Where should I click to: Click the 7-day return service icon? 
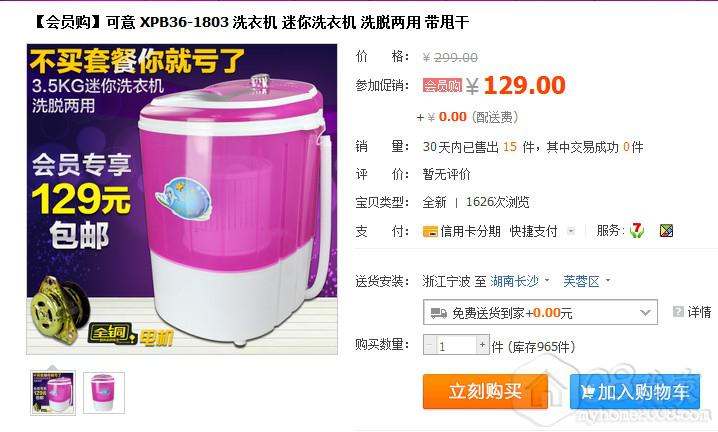click(x=636, y=230)
